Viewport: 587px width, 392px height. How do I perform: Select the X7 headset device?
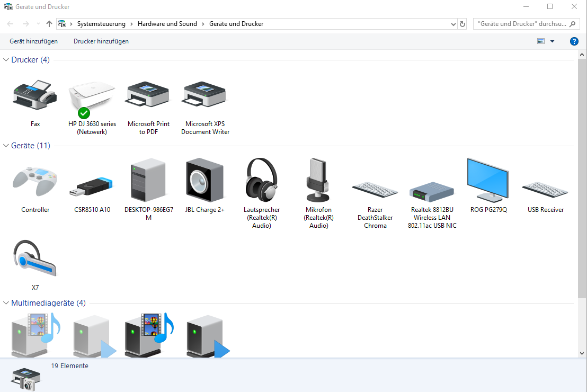point(35,259)
